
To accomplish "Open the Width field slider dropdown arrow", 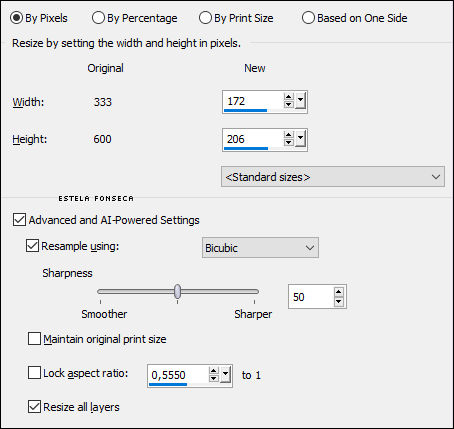I will [x=300, y=101].
